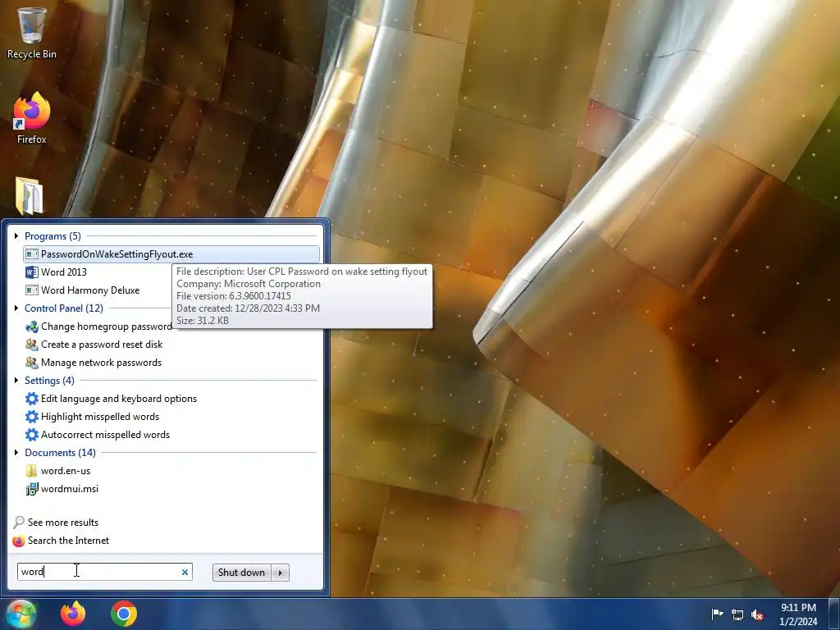
Task: Click the Documents (14) heading
Action: (60, 453)
